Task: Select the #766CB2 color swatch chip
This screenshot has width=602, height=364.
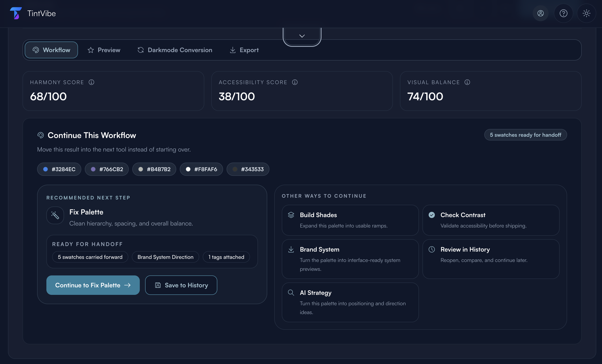Action: (x=107, y=169)
